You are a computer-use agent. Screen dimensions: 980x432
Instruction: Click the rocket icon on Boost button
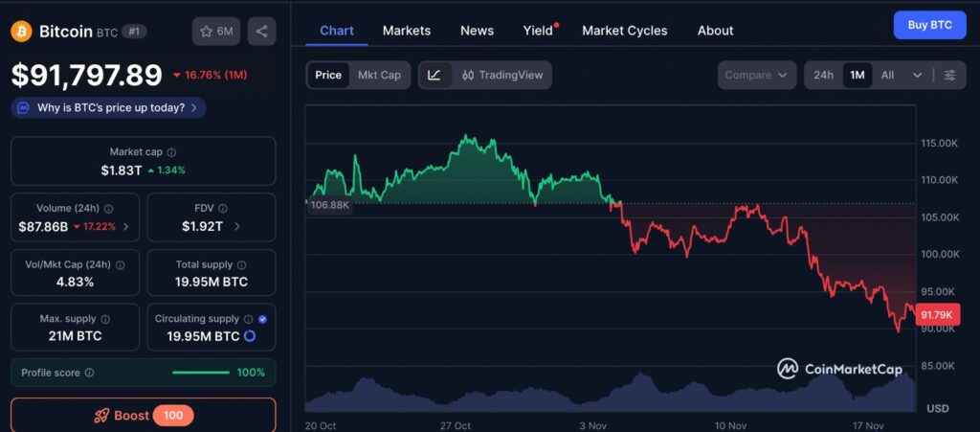point(101,416)
